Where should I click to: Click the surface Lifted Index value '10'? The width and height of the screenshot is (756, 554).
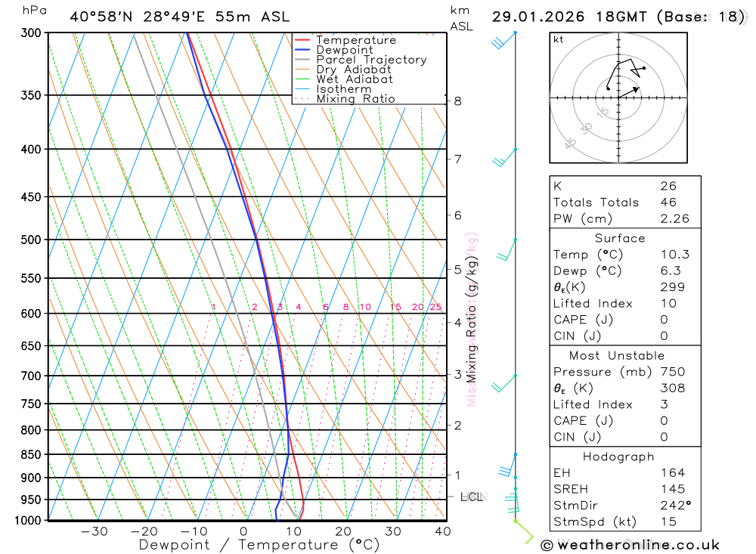point(668,304)
